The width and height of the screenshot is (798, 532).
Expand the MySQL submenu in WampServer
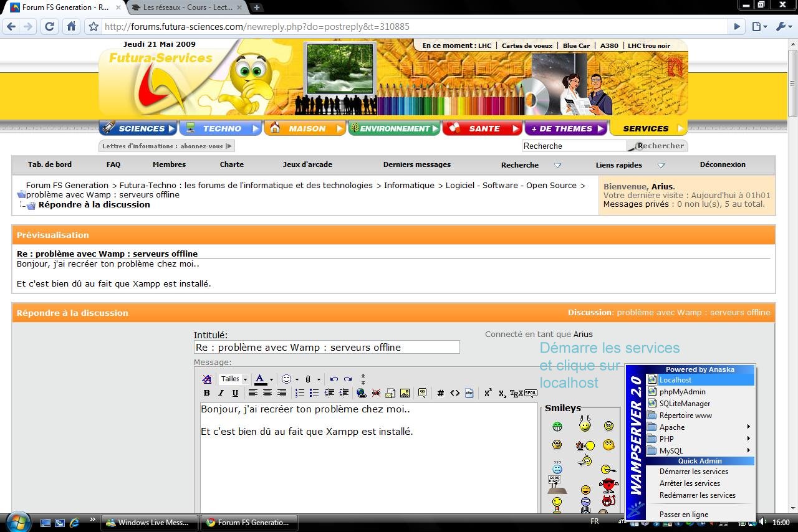click(x=699, y=451)
